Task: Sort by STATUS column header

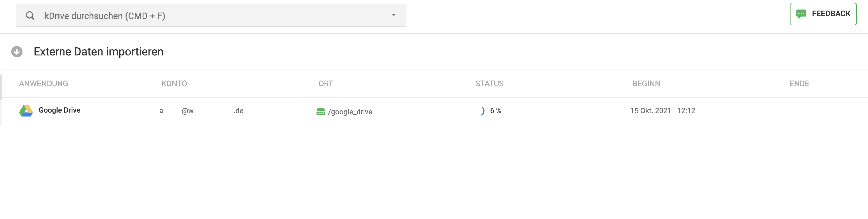Action: pos(489,83)
